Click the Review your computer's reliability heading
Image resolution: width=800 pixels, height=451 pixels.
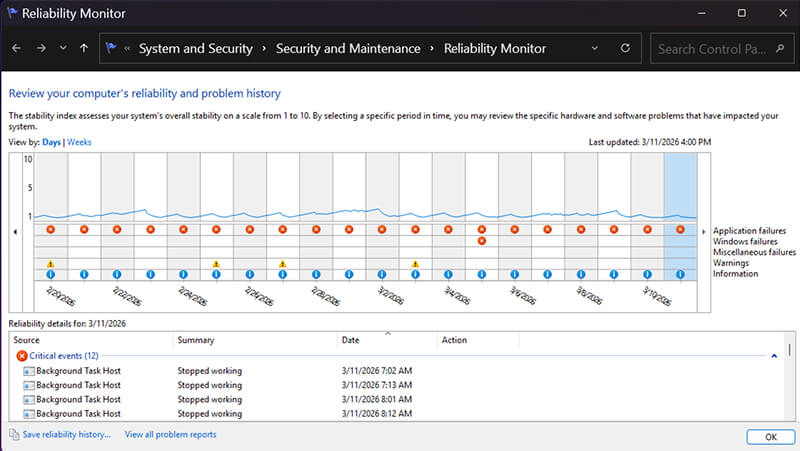click(145, 93)
